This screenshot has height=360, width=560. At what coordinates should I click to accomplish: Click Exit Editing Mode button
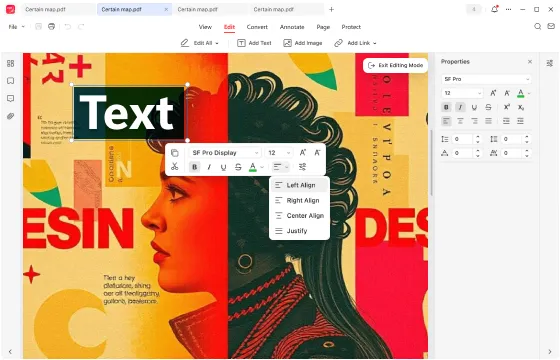pyautogui.click(x=395, y=65)
